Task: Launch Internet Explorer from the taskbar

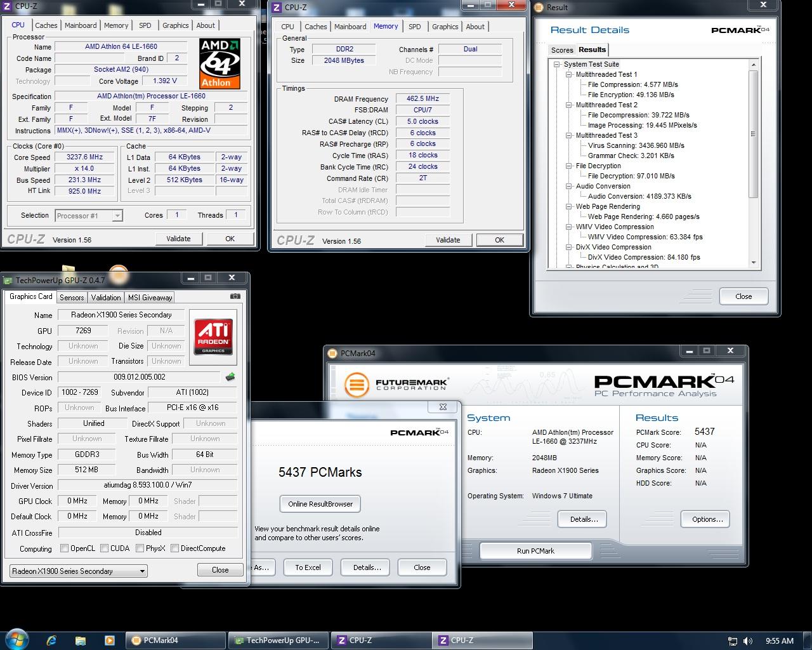Action: 51,640
